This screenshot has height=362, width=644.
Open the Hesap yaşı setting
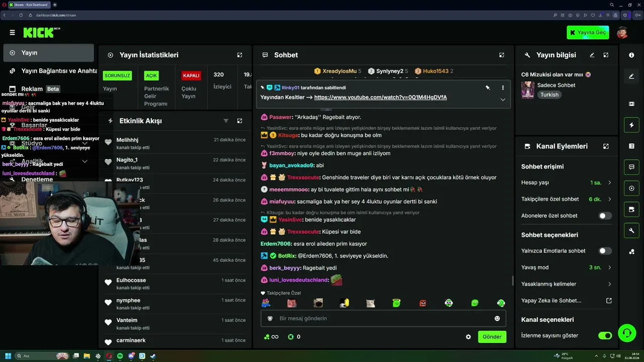pyautogui.click(x=567, y=183)
